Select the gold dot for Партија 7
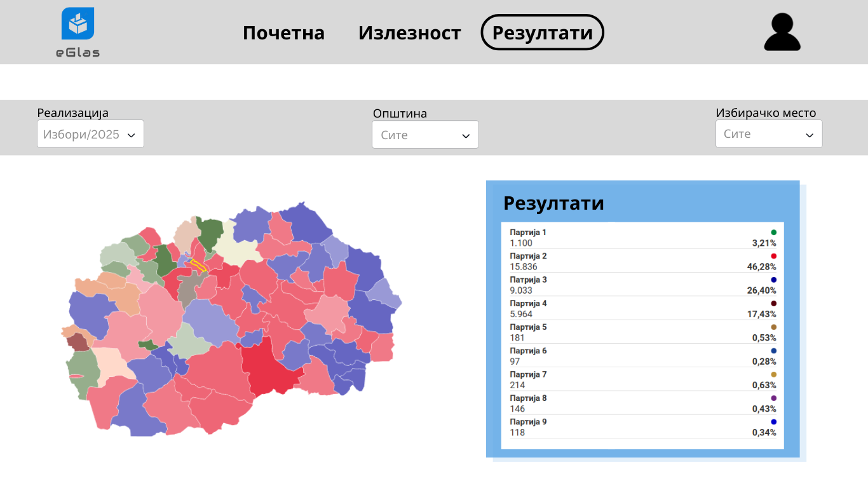The height and width of the screenshot is (488, 868). pos(773,375)
